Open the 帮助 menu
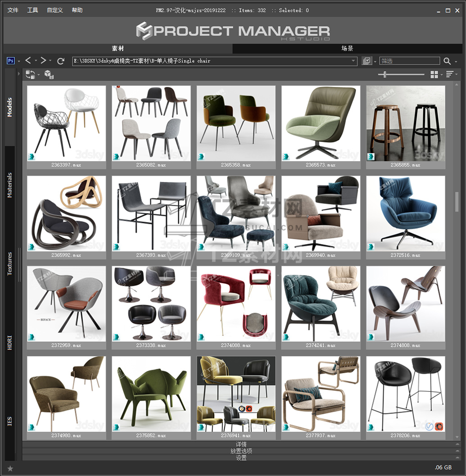Viewport: 466px width, 476px height. click(x=77, y=10)
